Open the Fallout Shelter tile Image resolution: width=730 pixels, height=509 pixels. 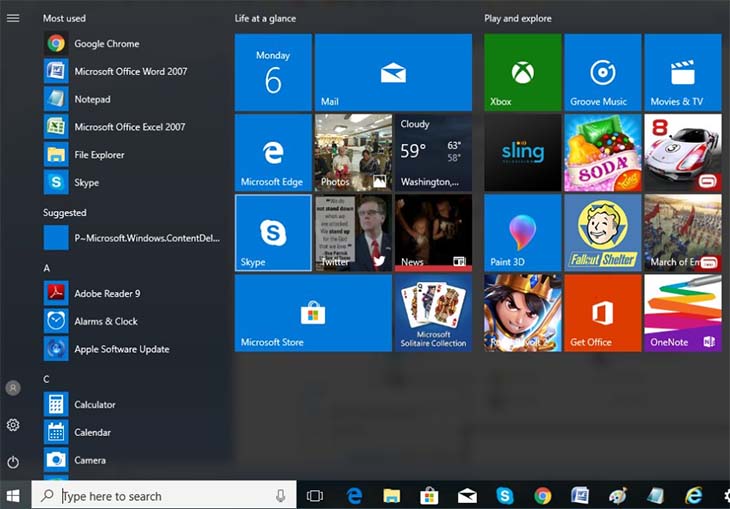click(x=603, y=233)
